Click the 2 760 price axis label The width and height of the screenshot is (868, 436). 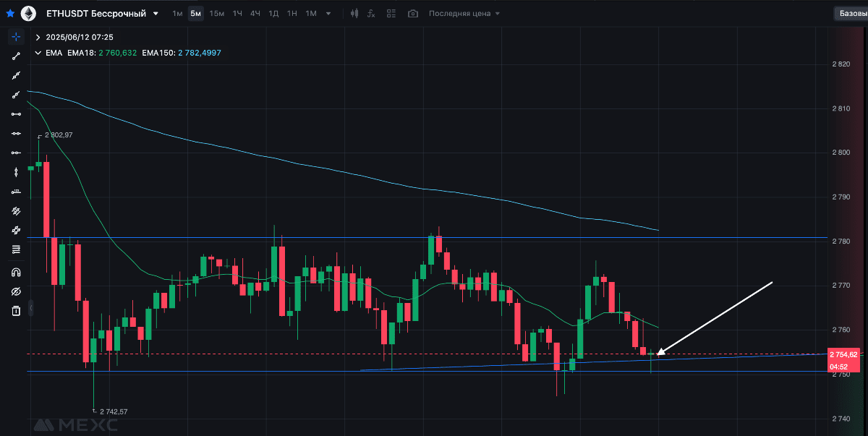(x=841, y=330)
